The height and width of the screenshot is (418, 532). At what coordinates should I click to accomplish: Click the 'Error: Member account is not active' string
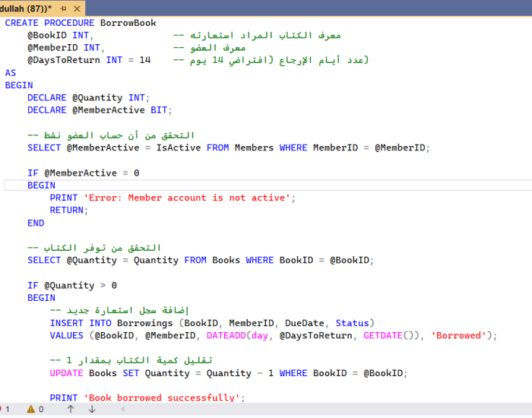click(x=187, y=198)
